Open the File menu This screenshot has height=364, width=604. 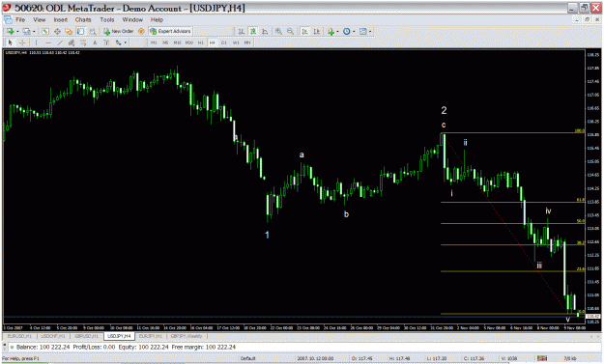(20, 19)
